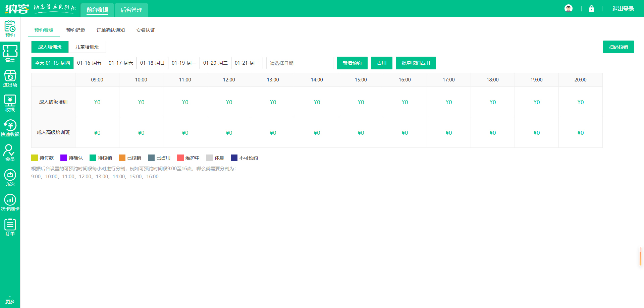644x308 pixels.
Task: Open the 请选择日期 date picker
Action: pos(300,63)
